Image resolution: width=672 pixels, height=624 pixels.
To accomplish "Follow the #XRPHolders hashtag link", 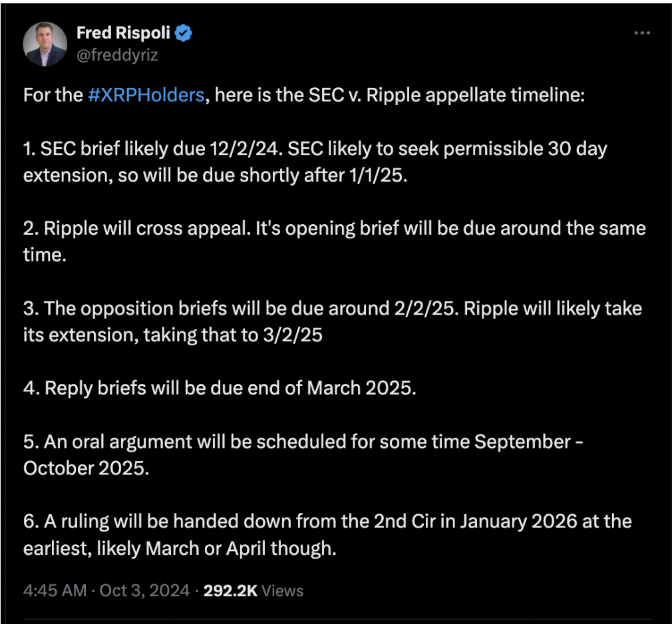I will point(146,95).
